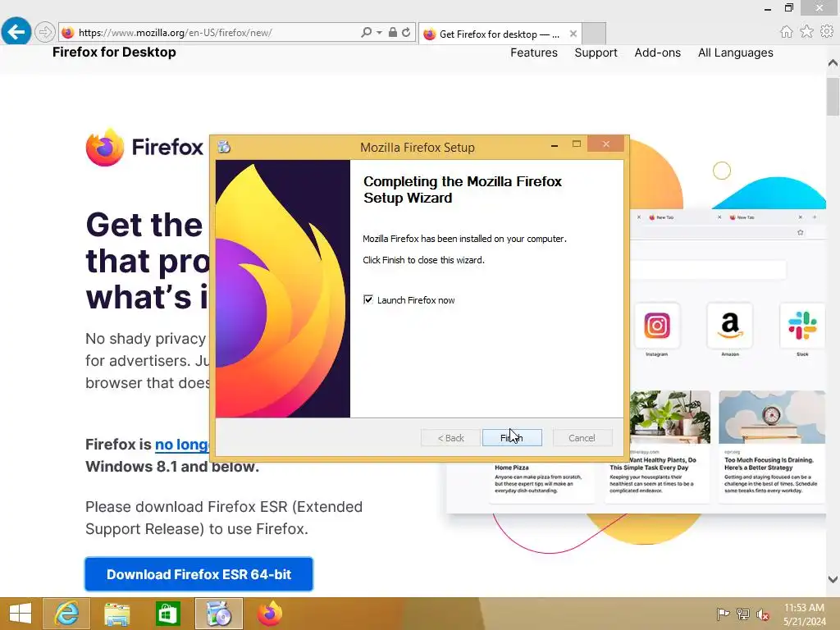The width and height of the screenshot is (840, 630).
Task: Open File Explorer from the taskbar
Action: point(116,614)
